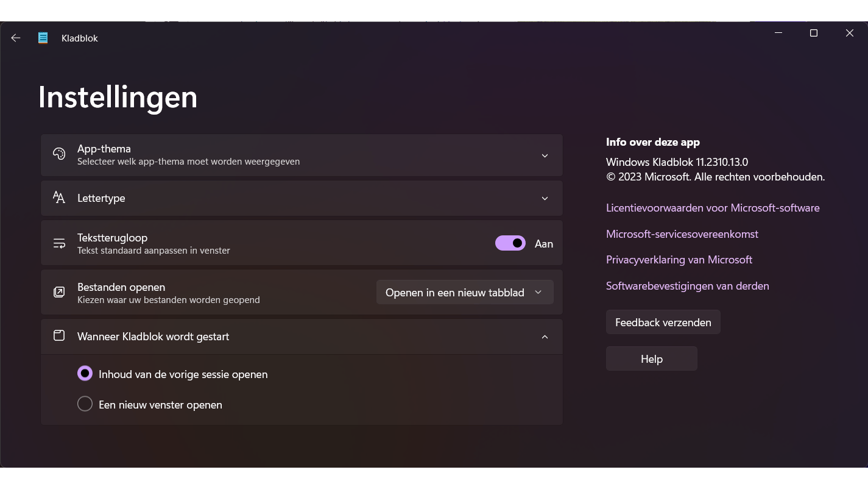868x489 pixels.
Task: Open the Openen in een nieuw tabblad dropdown
Action: (465, 293)
